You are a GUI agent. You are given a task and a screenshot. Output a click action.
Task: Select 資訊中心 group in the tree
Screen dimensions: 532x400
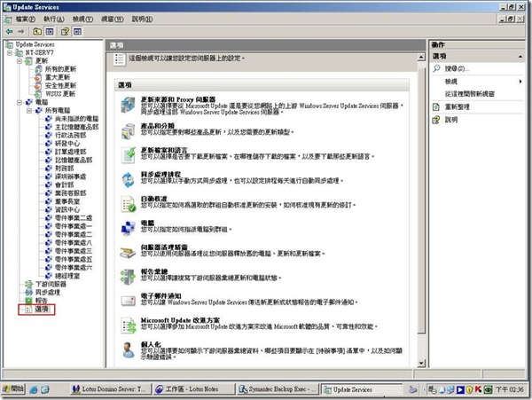[67, 209]
